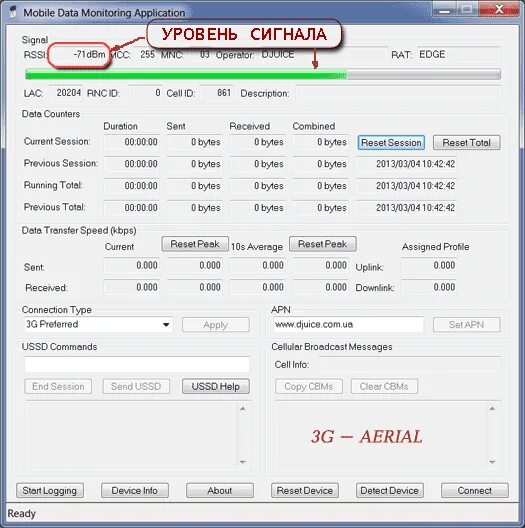Open USSD Help
The image size is (525, 528).
tap(216, 386)
